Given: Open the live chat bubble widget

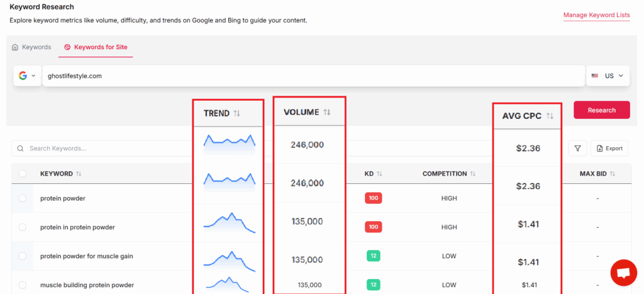Looking at the screenshot, I should (x=623, y=273).
